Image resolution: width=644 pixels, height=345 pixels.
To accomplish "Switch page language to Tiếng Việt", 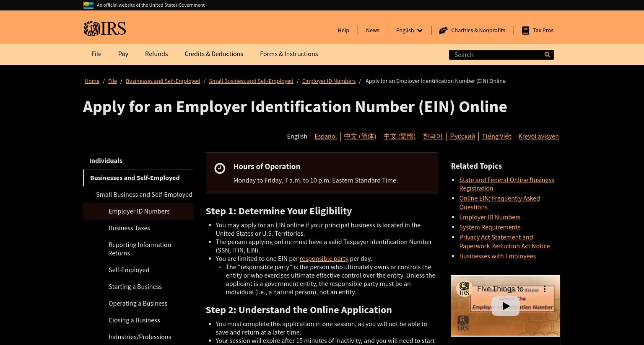I will (x=496, y=136).
